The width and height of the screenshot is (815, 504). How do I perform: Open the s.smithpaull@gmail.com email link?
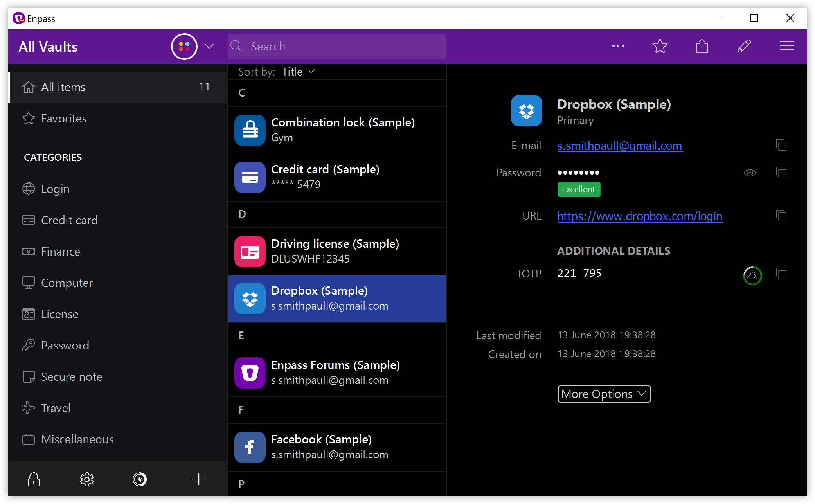(620, 146)
